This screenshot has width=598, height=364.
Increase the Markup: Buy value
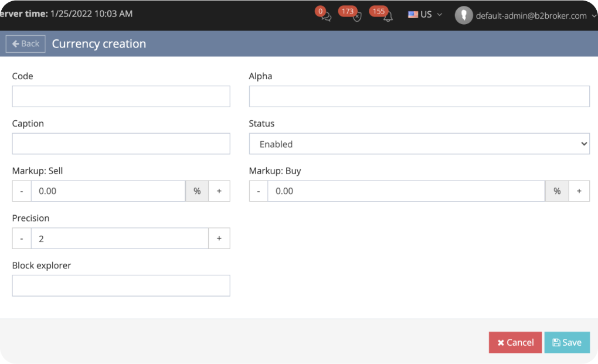point(579,191)
